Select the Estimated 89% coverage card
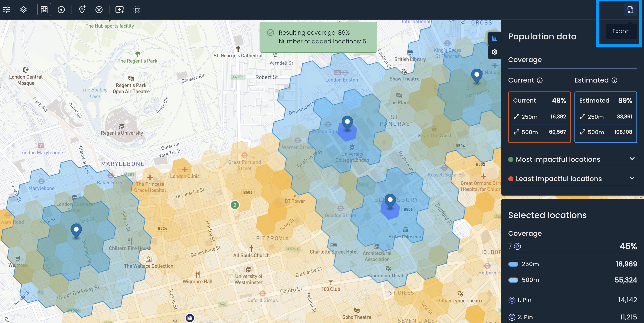644x323 pixels. (x=605, y=117)
